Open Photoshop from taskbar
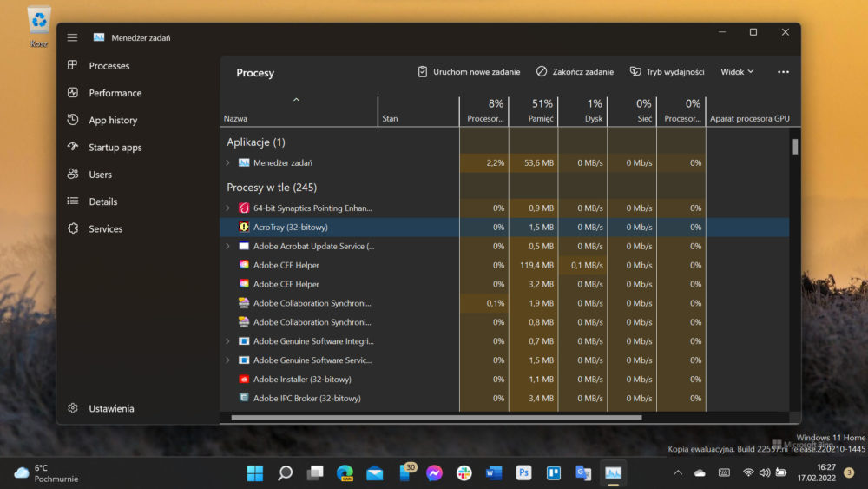 coord(523,473)
